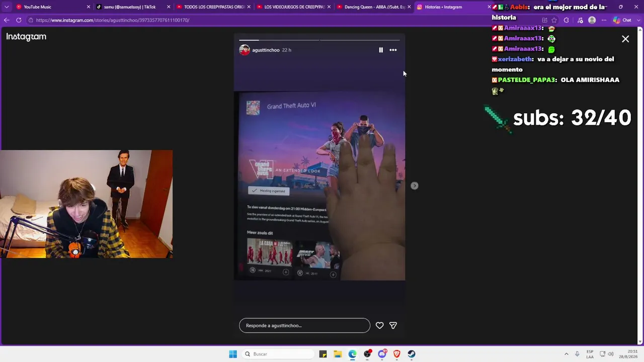Image resolution: width=644 pixels, height=362 pixels.
Task: Open Brave browser from the taskbar
Action: [396, 354]
